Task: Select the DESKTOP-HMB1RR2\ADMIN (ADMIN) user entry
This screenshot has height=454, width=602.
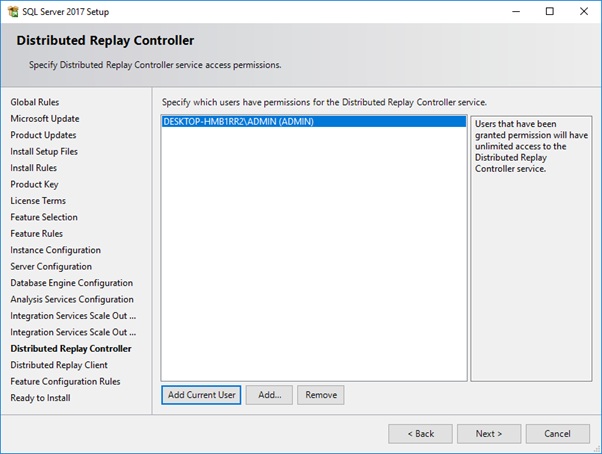Action: [x=314, y=122]
